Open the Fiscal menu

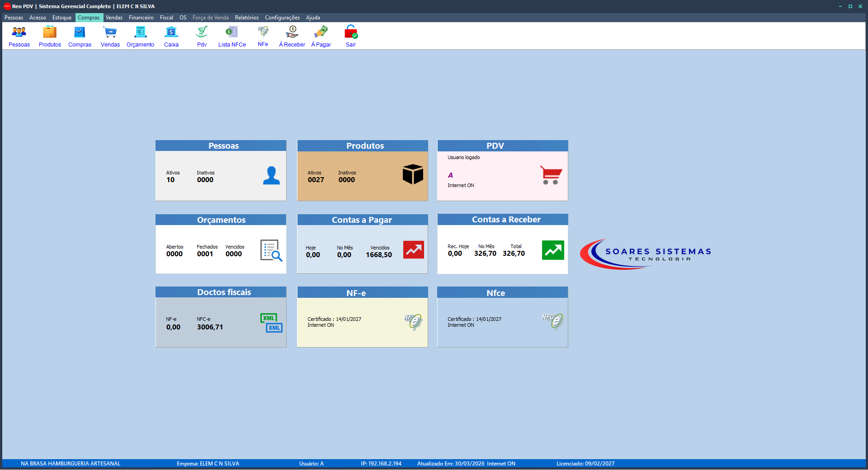166,18
